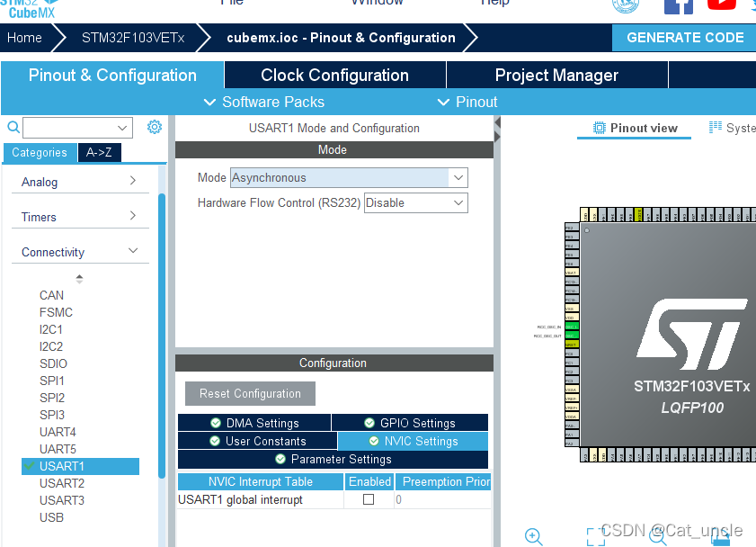
Task: Select the USART1 peripheral
Action: 81,466
